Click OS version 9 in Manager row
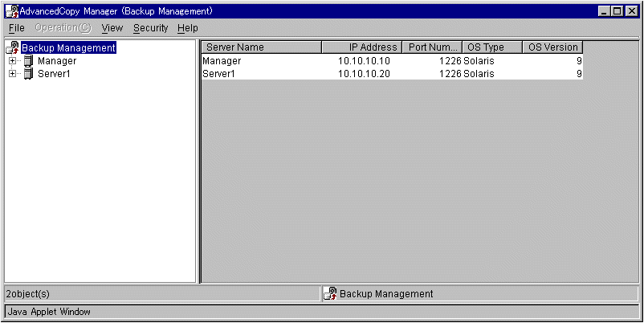Image resolution: width=644 pixels, height=323 pixels. [579, 61]
